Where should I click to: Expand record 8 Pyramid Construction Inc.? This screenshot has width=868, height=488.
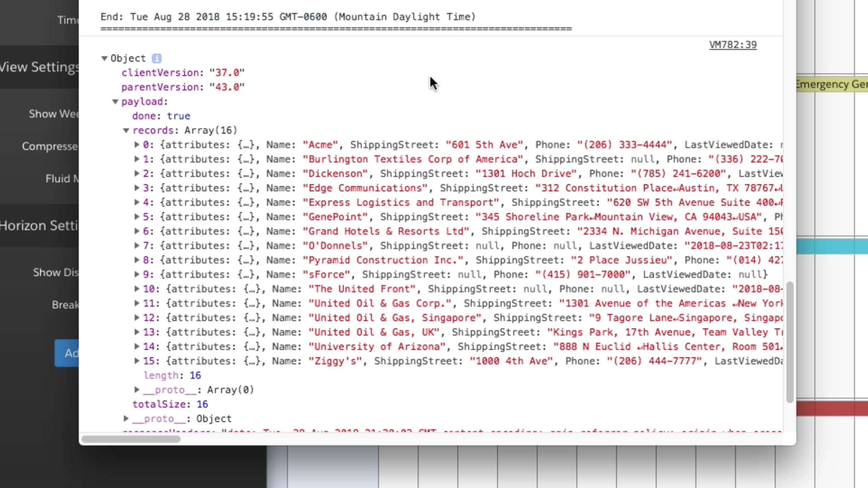coord(137,260)
